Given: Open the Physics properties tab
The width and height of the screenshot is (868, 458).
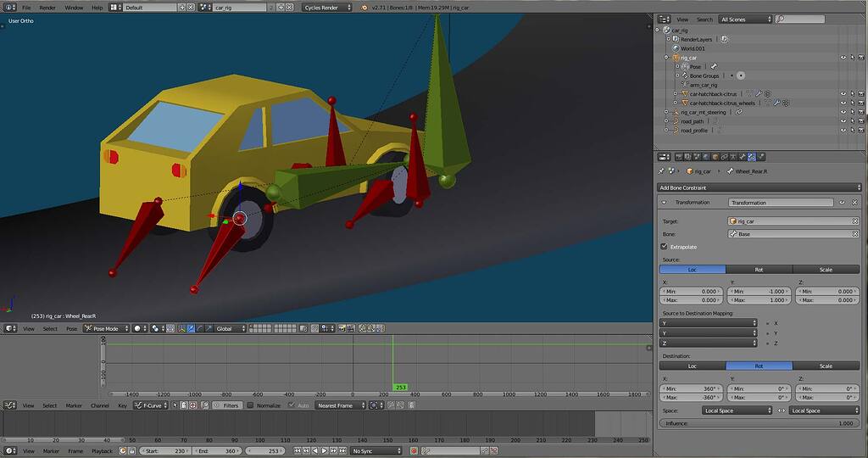Looking at the screenshot, I should coord(761,157).
